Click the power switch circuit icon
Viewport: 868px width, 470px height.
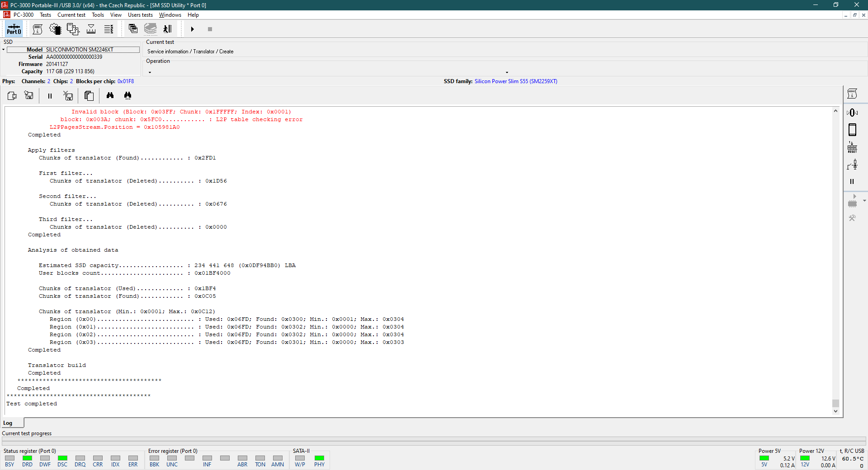852,165
